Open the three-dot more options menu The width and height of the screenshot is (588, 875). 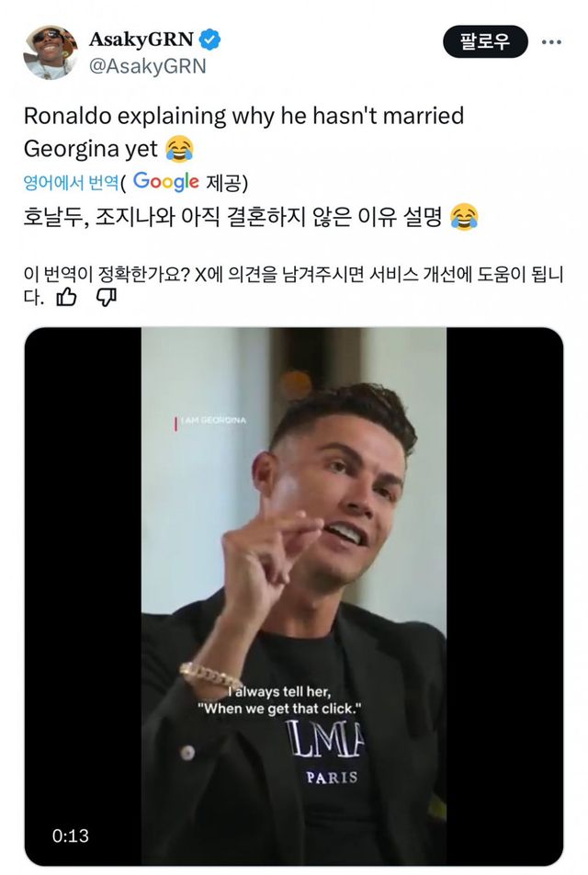point(551,42)
